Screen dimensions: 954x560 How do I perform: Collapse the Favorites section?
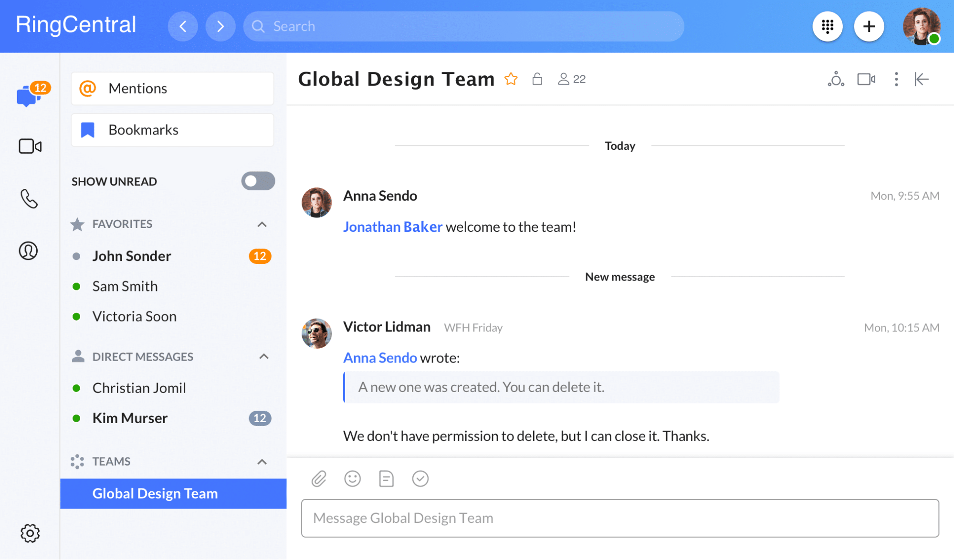(x=262, y=224)
